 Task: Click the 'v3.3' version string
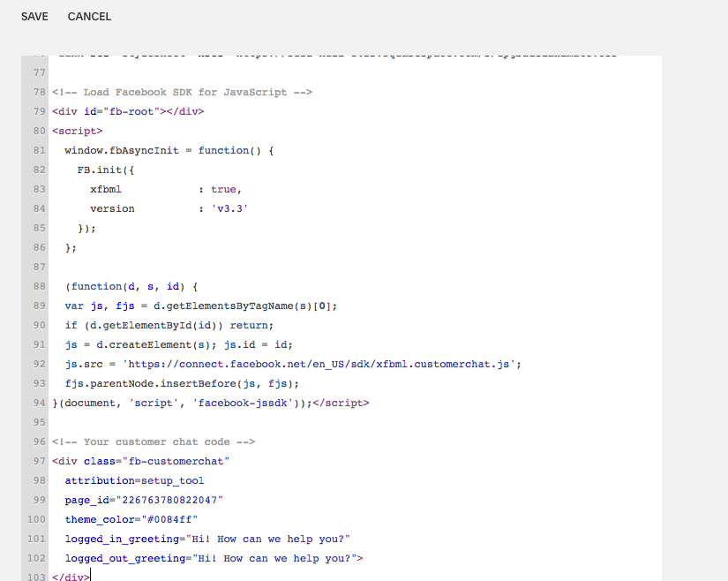click(x=229, y=209)
